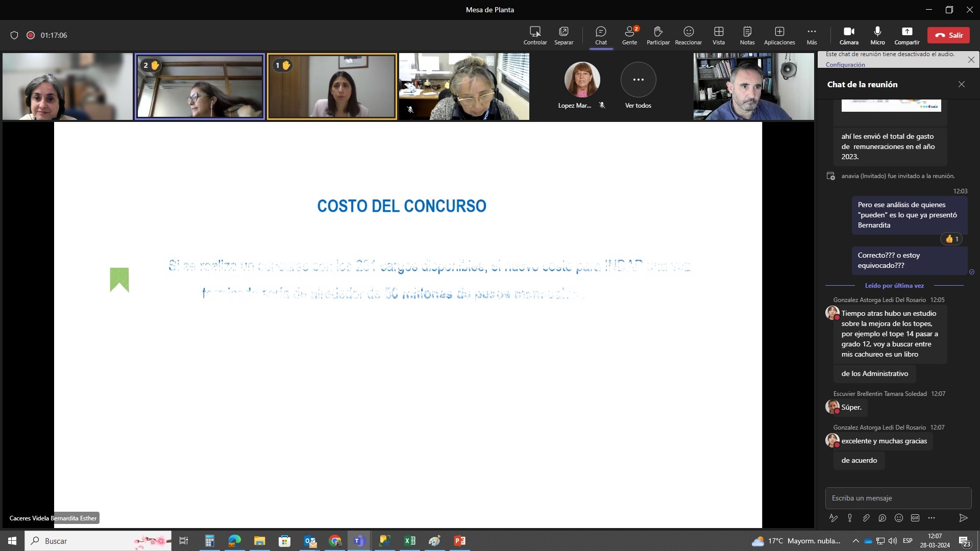Toggle the Micro mute button
This screenshot has height=551, width=980.
877,35
